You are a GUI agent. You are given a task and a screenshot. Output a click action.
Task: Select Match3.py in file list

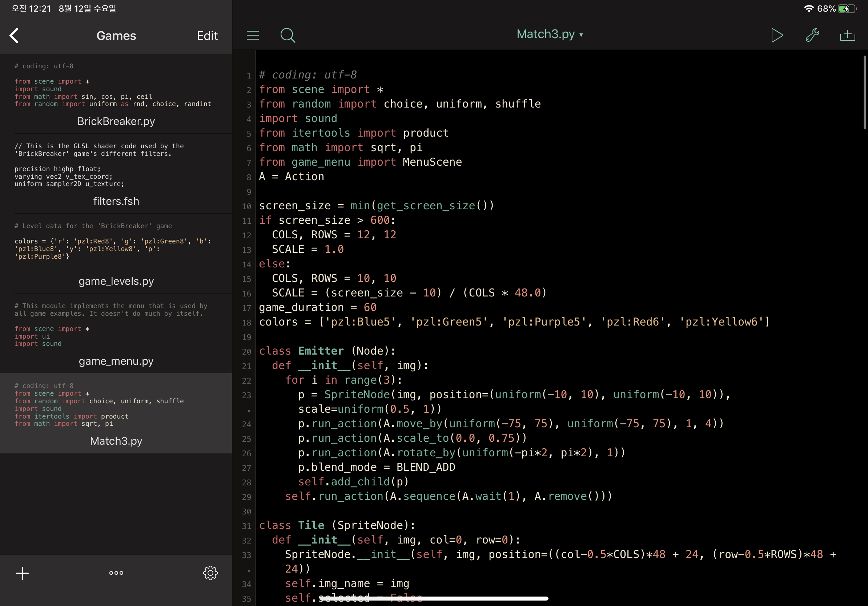116,441
